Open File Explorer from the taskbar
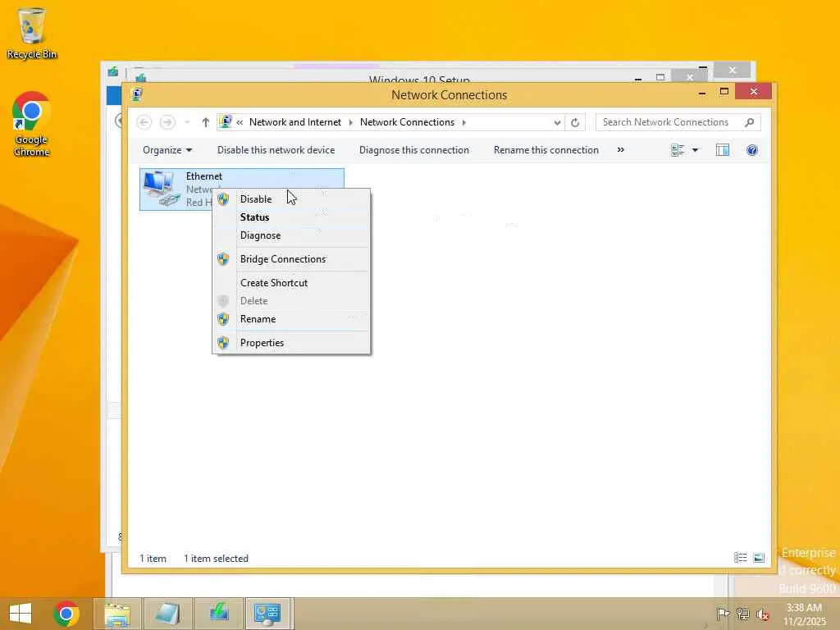 coord(117,614)
